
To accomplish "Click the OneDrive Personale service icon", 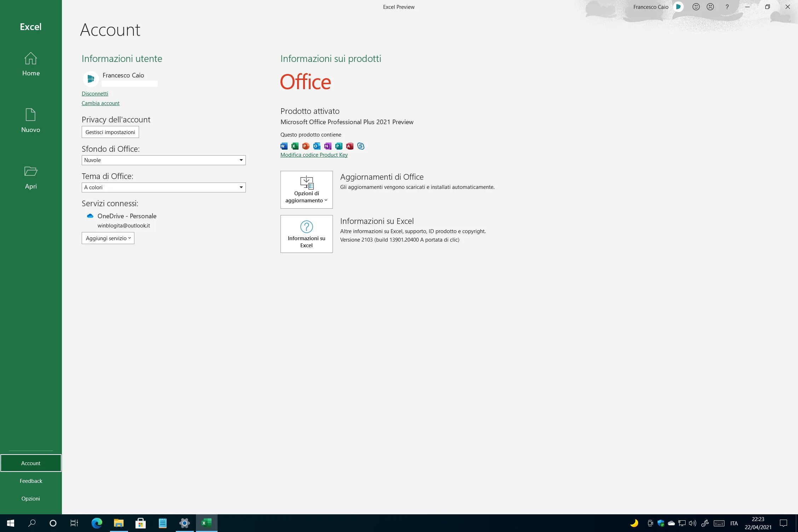I will coord(89,215).
